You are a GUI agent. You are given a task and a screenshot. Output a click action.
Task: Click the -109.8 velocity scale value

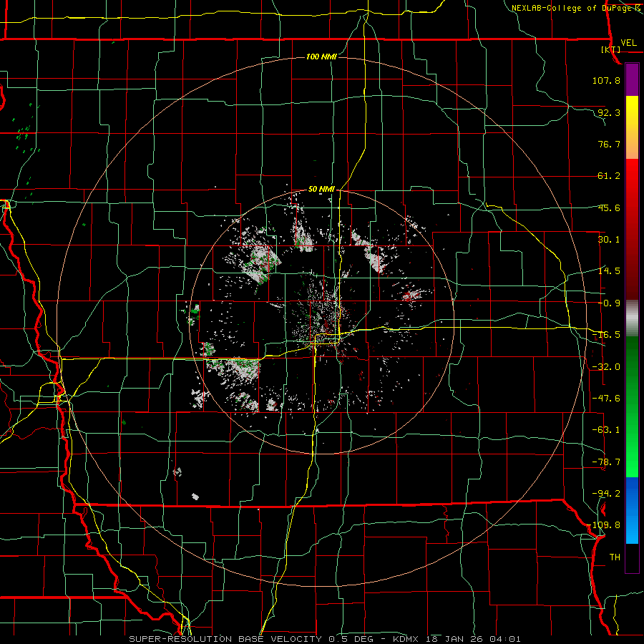(604, 525)
